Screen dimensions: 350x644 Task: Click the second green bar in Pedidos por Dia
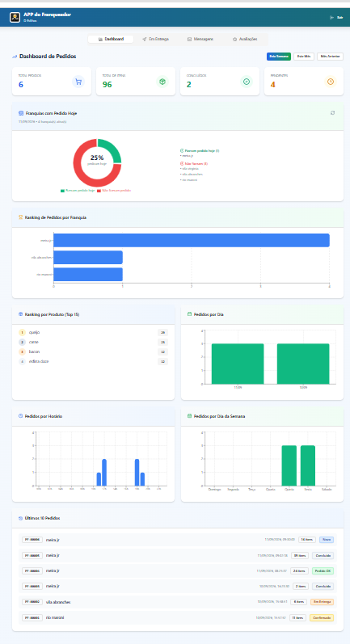[x=303, y=364]
